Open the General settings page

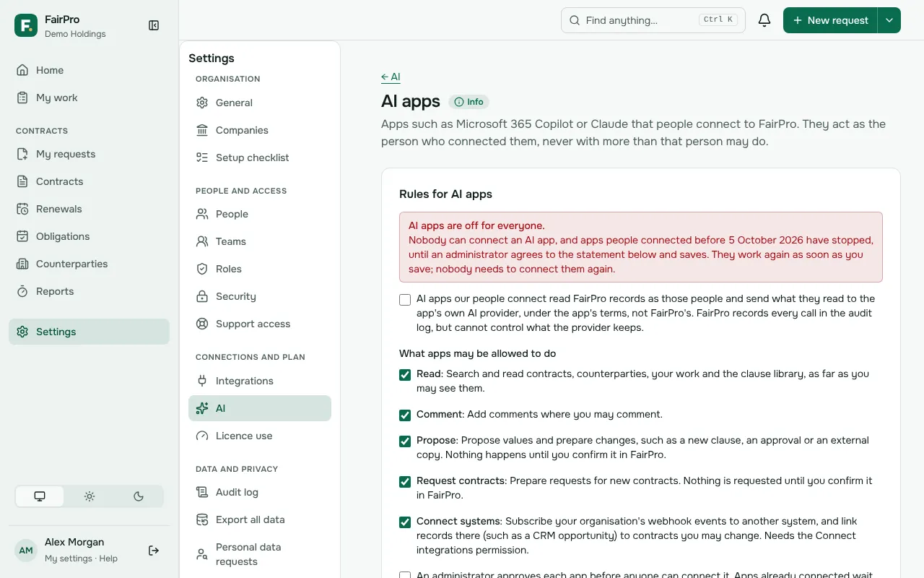[260, 103]
